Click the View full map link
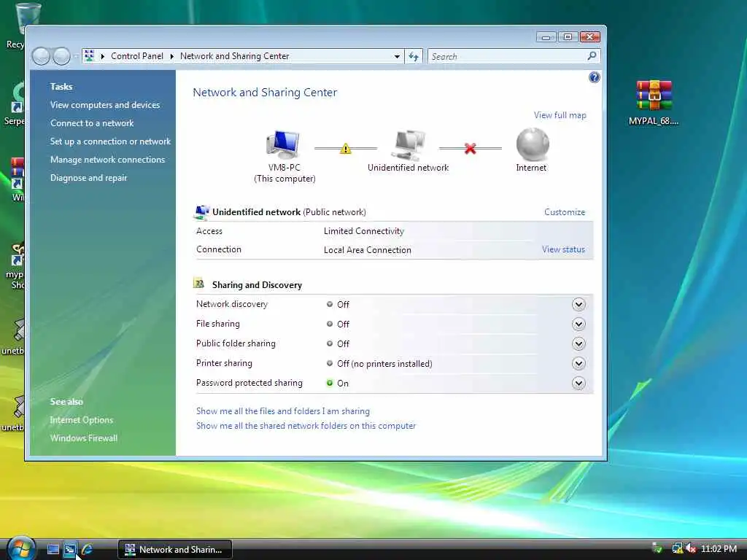 point(560,115)
